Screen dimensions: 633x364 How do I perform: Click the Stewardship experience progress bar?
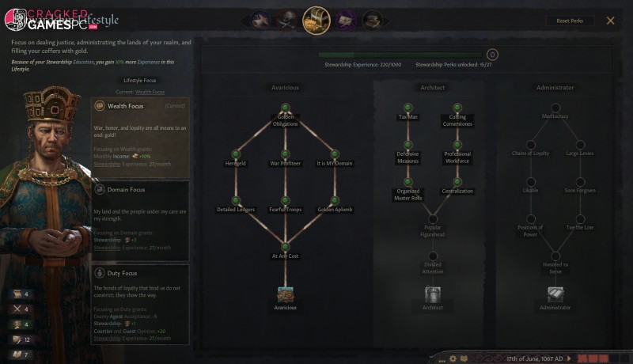click(x=400, y=55)
